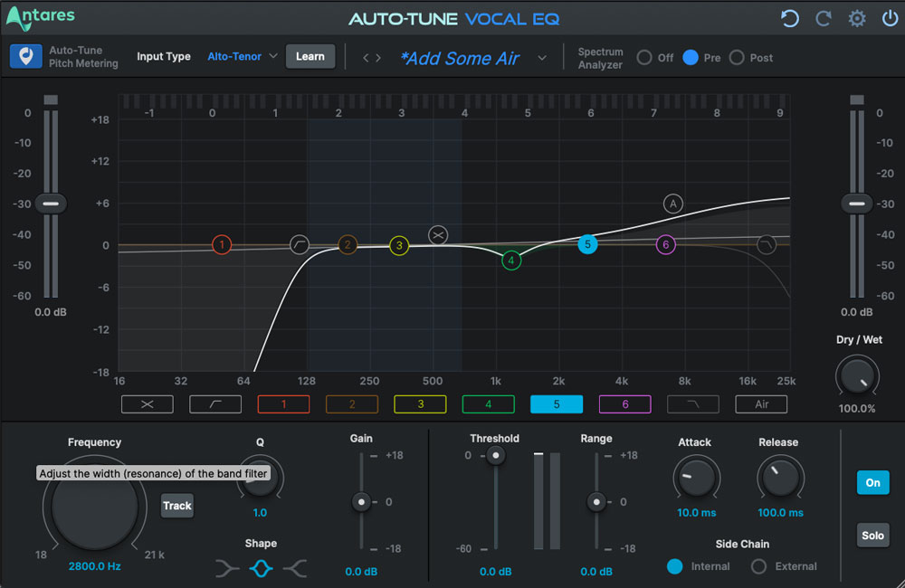The height and width of the screenshot is (588, 905).
Task: Open the preset list chevron
Action: (542, 58)
